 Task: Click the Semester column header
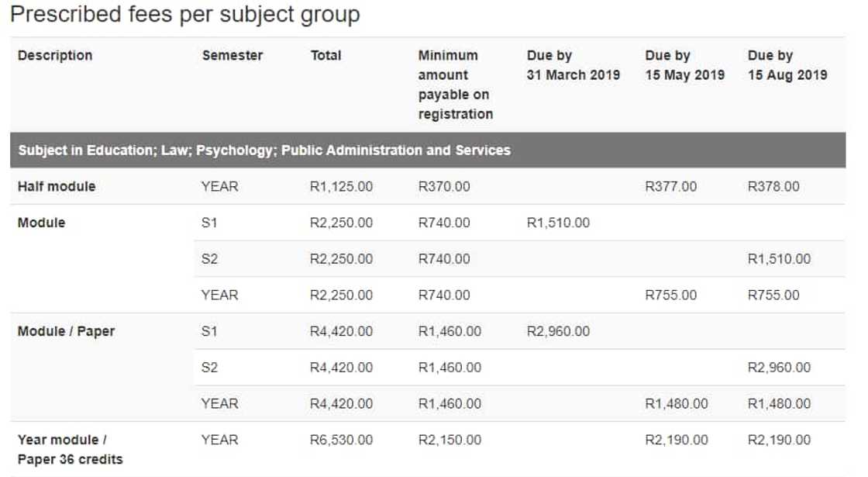point(232,56)
